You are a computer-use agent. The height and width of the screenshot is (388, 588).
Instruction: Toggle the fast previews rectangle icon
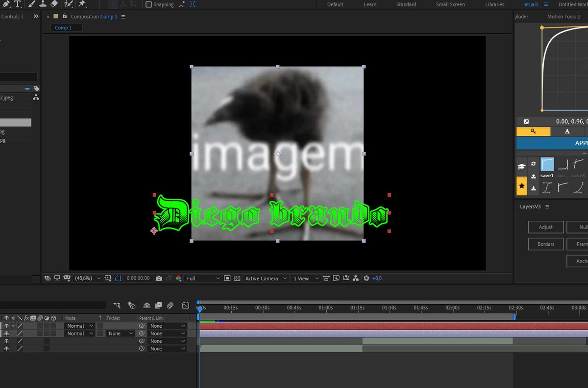coord(227,278)
